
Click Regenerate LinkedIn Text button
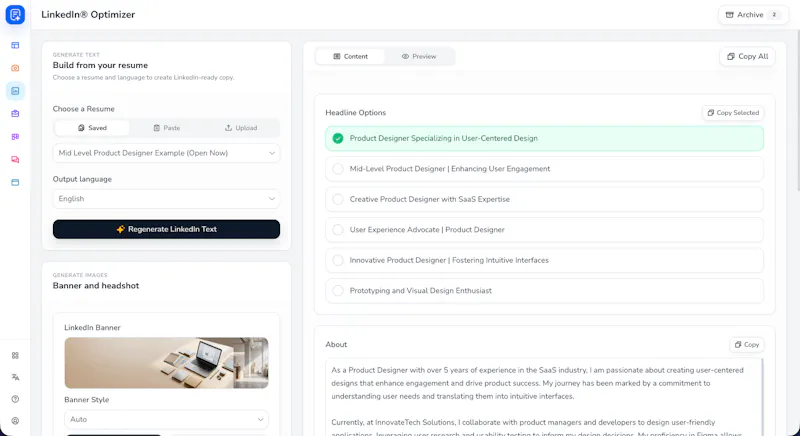point(166,229)
